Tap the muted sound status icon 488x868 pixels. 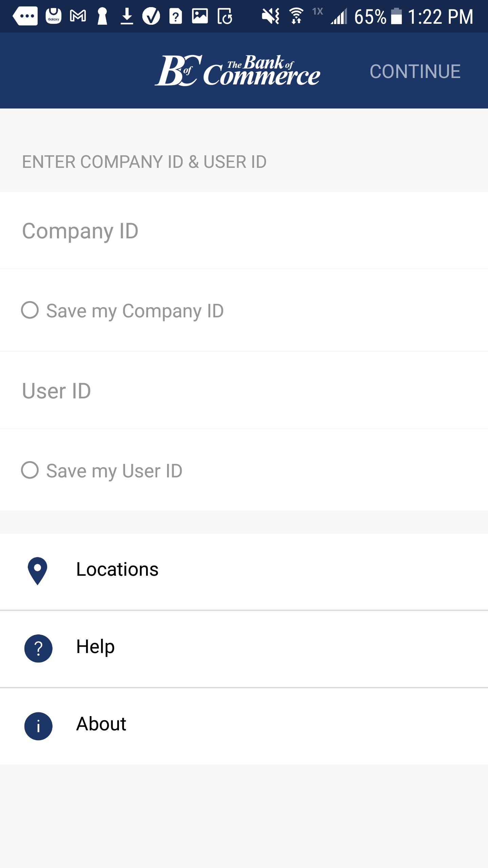click(270, 16)
